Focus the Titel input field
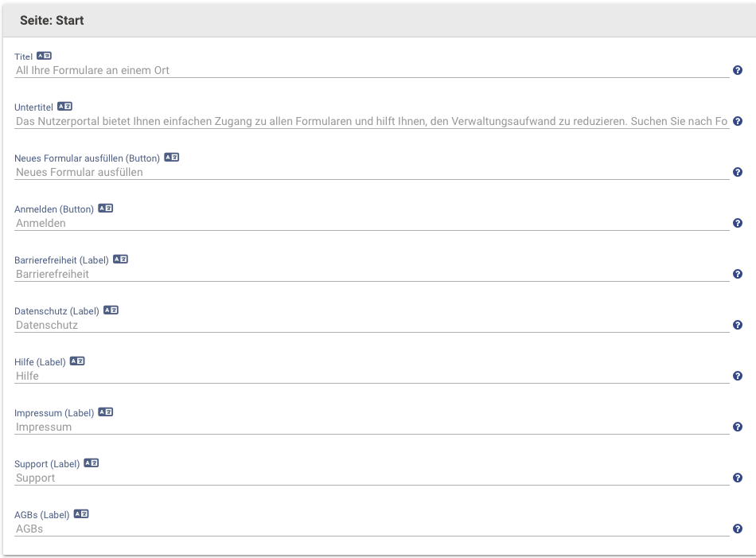Screen dimensions: 756x558 pos(372,70)
